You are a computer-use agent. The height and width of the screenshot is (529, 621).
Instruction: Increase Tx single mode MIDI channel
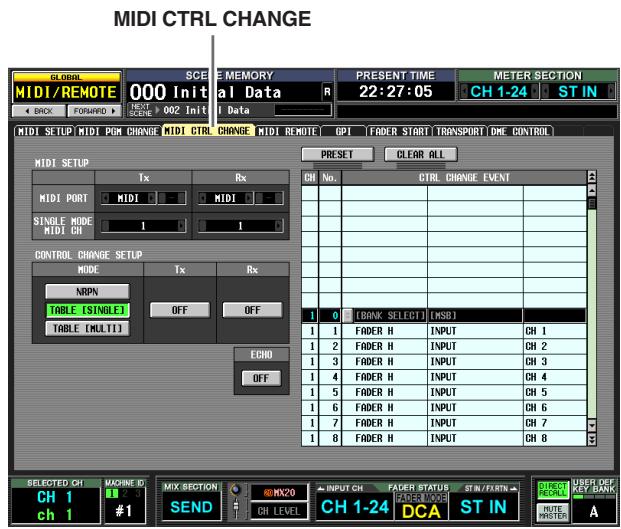[x=181, y=226]
